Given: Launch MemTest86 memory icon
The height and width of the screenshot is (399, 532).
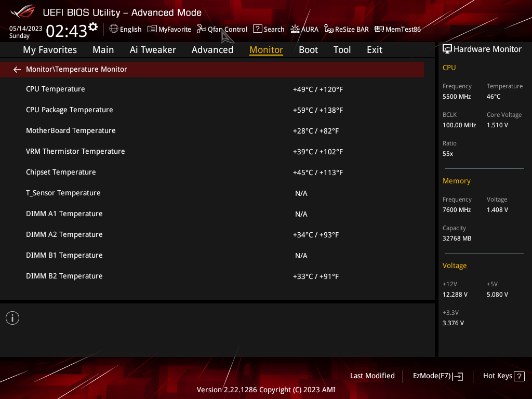Looking at the screenshot, I should click(379, 29).
